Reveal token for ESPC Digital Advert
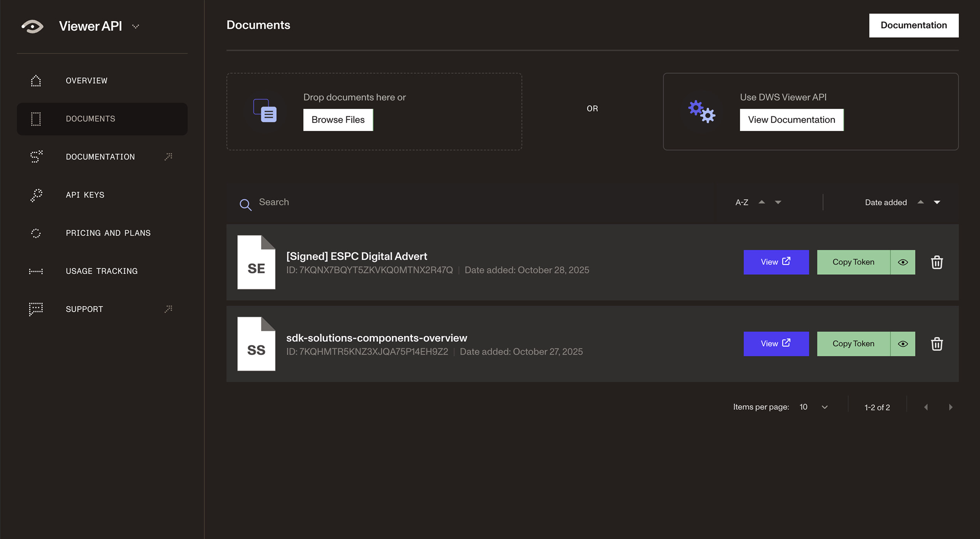This screenshot has width=980, height=539. click(x=903, y=262)
